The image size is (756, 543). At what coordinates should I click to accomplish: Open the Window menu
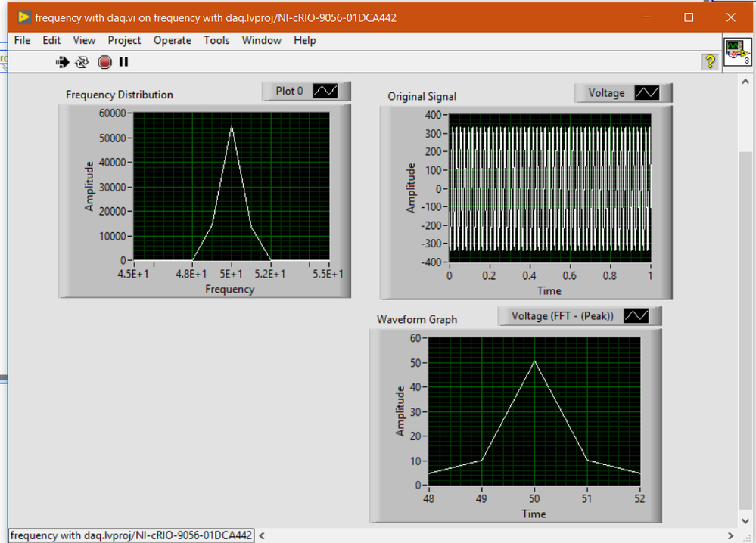(261, 41)
